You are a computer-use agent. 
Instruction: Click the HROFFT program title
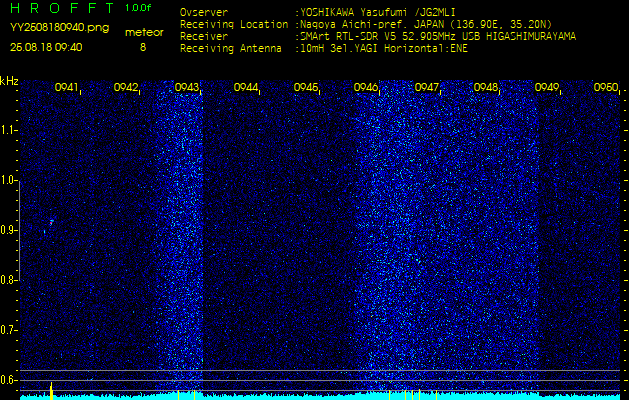point(62,8)
